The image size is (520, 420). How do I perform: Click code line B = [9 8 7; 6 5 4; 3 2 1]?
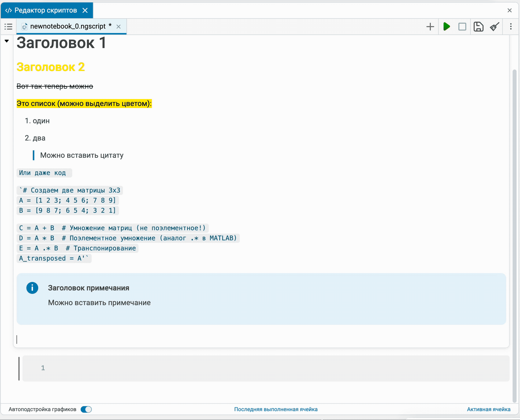tap(68, 210)
